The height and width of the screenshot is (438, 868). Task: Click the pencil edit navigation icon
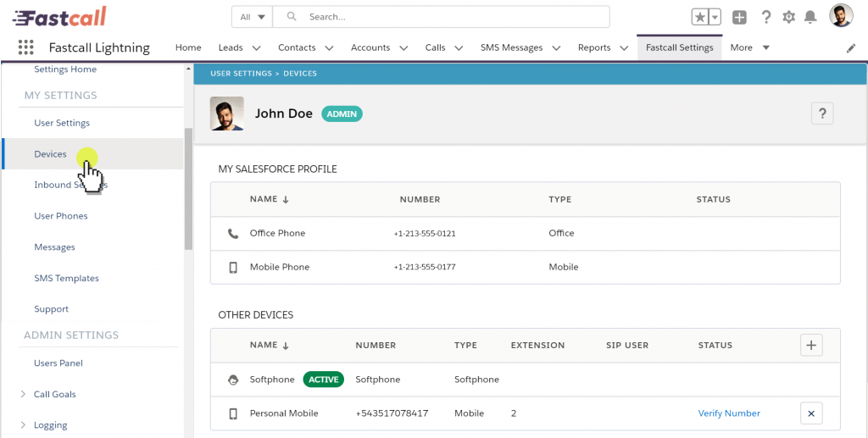click(x=851, y=48)
